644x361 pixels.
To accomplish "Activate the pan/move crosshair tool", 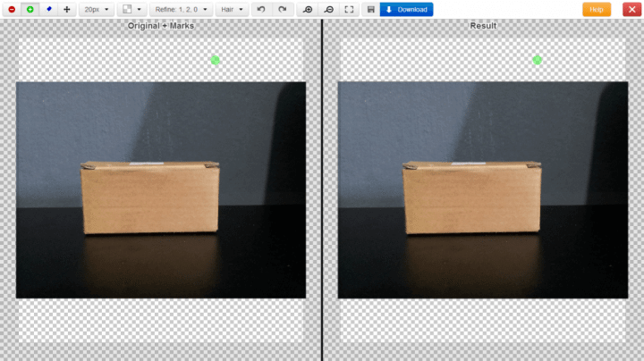I will [x=67, y=9].
